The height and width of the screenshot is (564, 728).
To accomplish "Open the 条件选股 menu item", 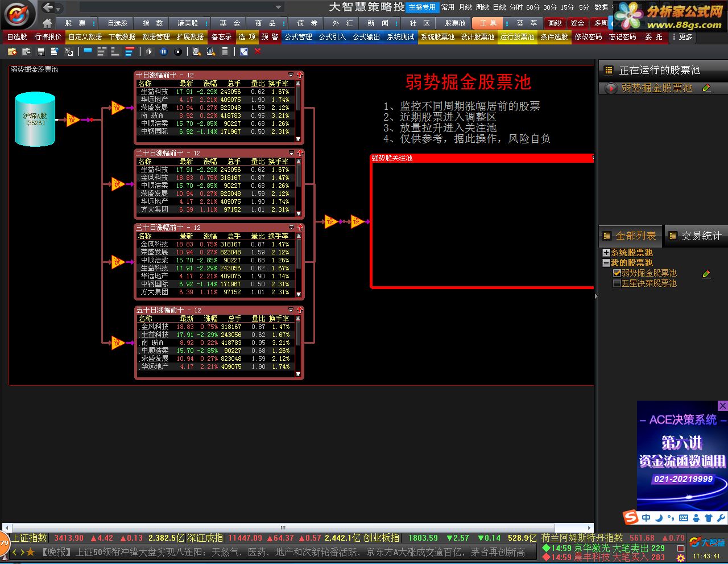I will coord(554,37).
